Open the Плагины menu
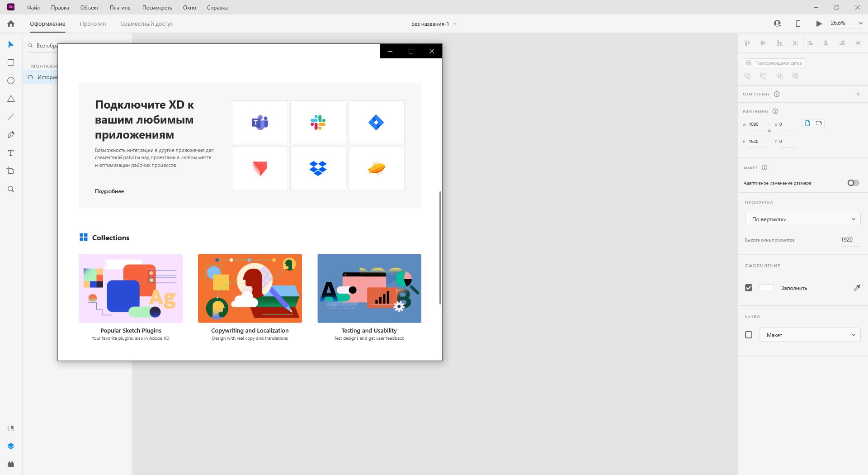 coord(120,8)
